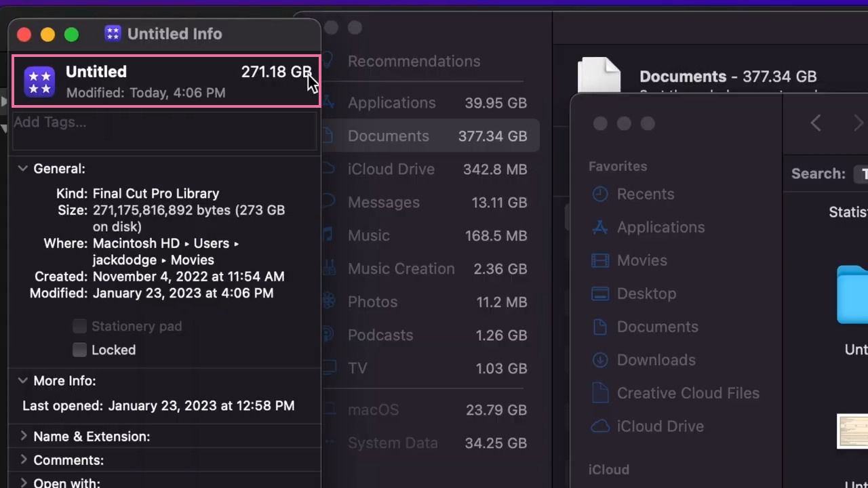Click the Movies filmstrip icon in sidebar

[x=600, y=261]
